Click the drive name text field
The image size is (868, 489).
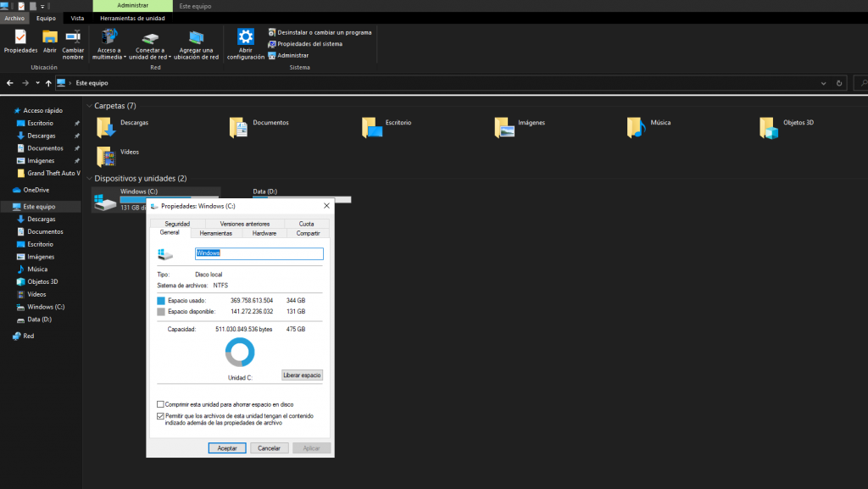click(259, 253)
